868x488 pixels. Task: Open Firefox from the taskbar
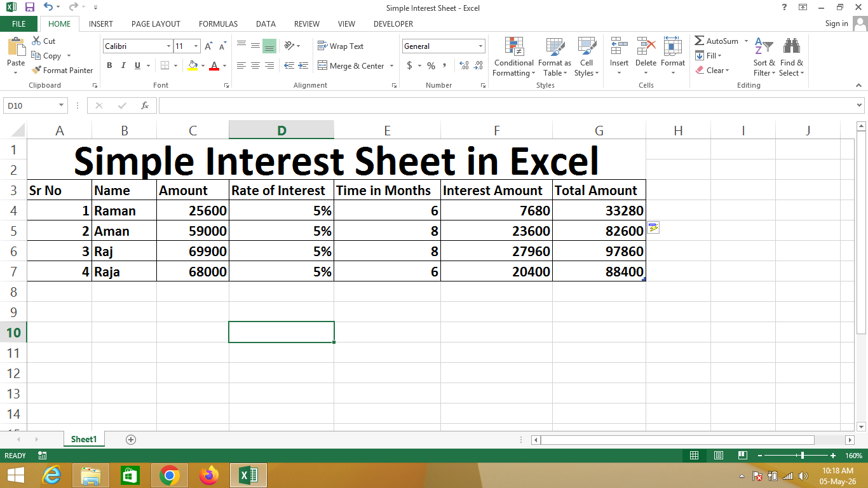[208, 475]
